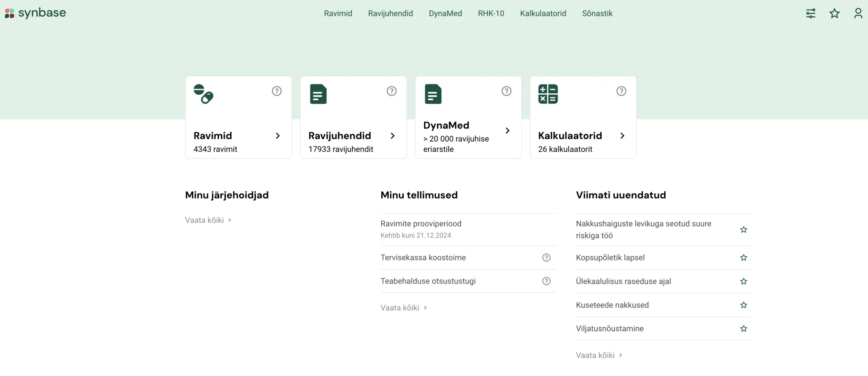
Task: Open the user profile icon
Action: click(x=858, y=13)
